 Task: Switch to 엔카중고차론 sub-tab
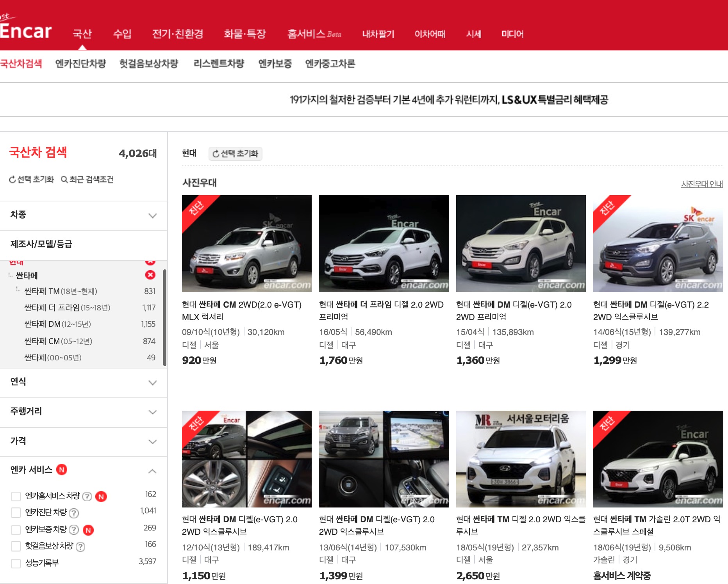pyautogui.click(x=330, y=63)
